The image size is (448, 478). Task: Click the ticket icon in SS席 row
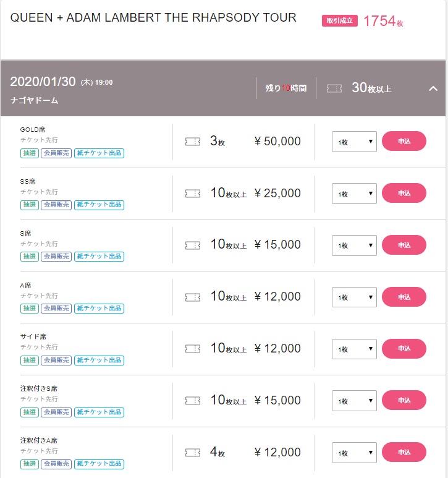193,194
